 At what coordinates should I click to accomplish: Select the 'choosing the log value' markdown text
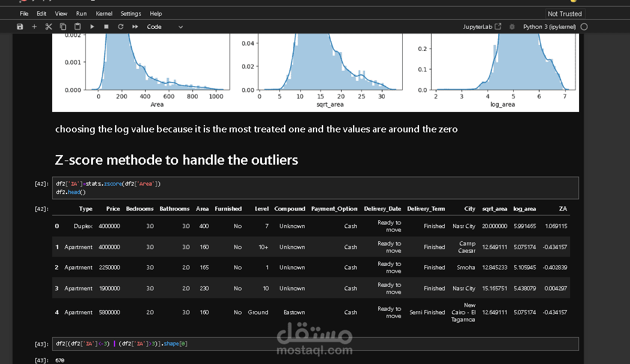point(257,129)
